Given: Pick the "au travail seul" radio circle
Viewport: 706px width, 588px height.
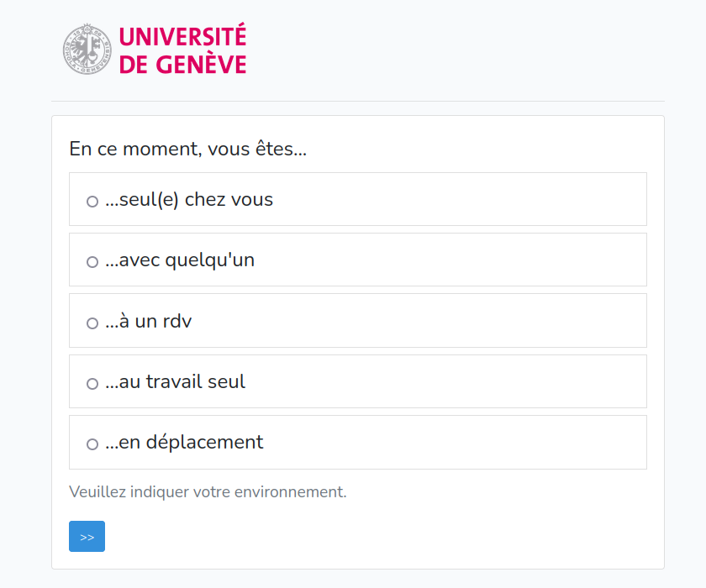Looking at the screenshot, I should coord(92,384).
